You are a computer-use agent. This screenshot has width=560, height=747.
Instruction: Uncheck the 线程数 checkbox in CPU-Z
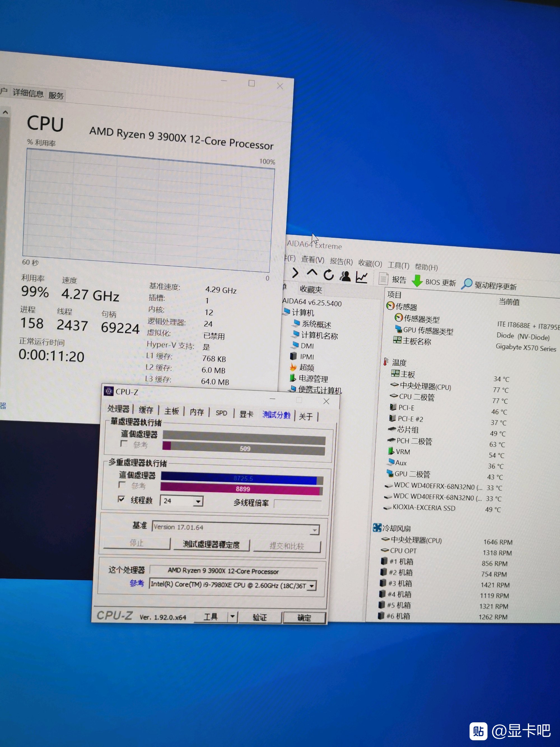click(121, 499)
